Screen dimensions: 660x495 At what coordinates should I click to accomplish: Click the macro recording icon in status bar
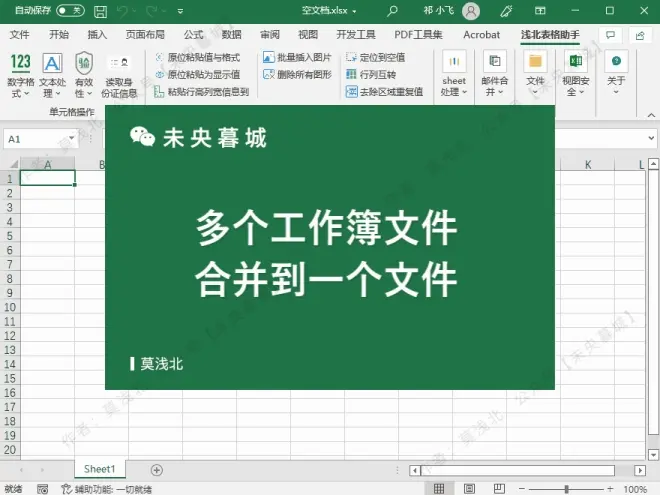click(x=43, y=489)
